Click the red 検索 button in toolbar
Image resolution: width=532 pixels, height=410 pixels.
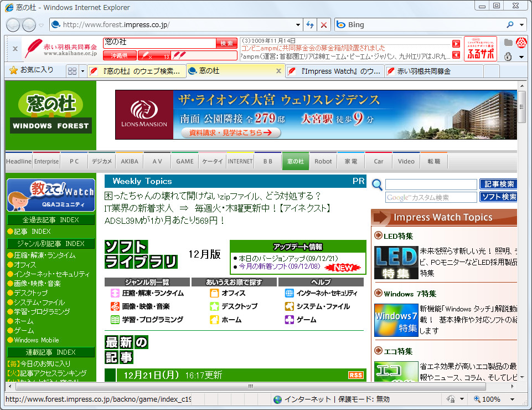(x=226, y=43)
